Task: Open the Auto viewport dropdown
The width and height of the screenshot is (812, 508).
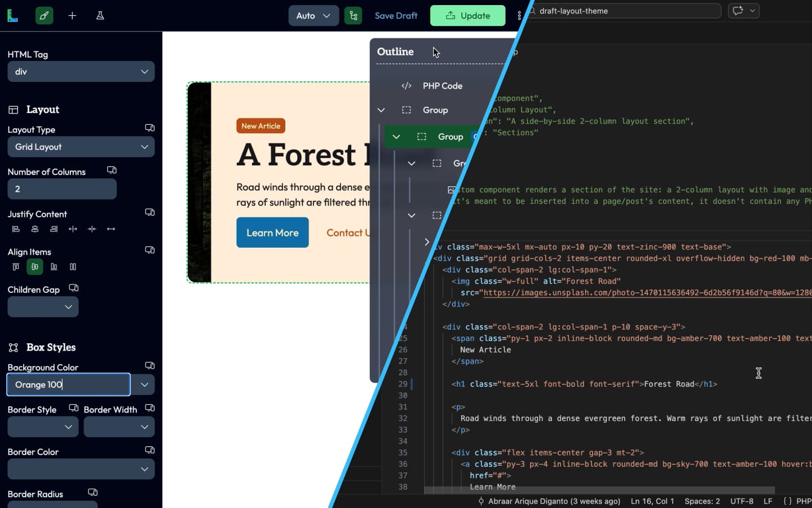Action: [x=313, y=16]
